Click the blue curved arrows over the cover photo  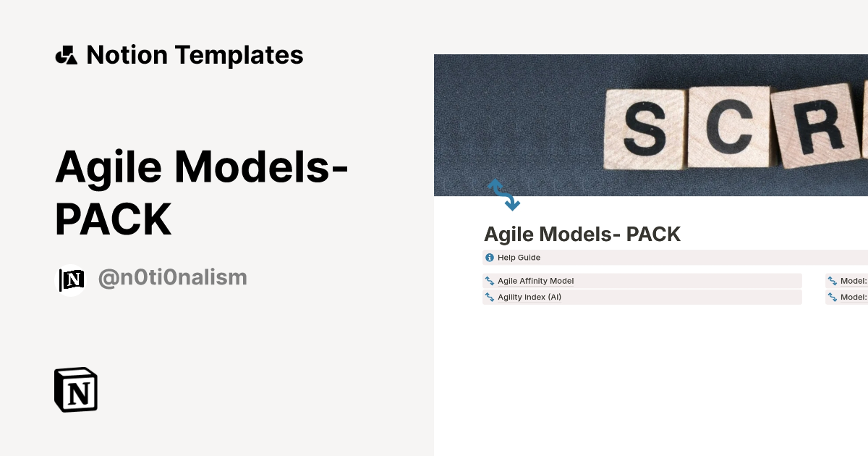pyautogui.click(x=506, y=194)
